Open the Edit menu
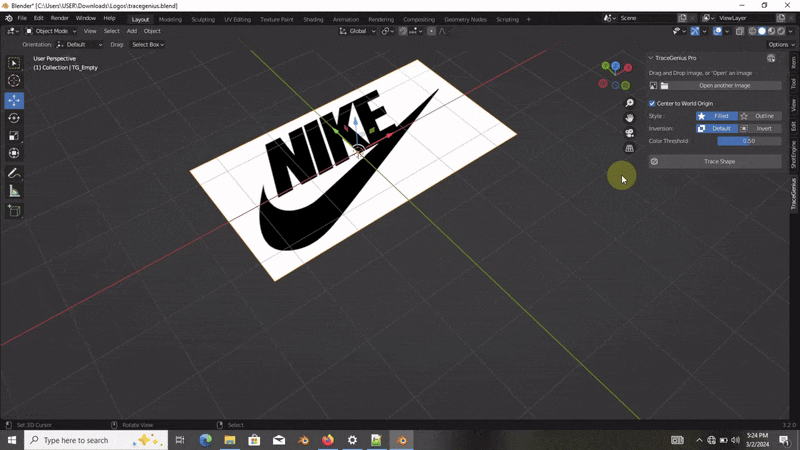The height and width of the screenshot is (450, 800). click(38, 18)
